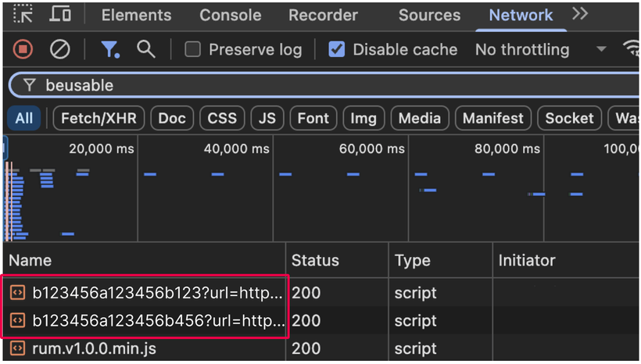Select the Fetch/XHR filter

pos(98,118)
